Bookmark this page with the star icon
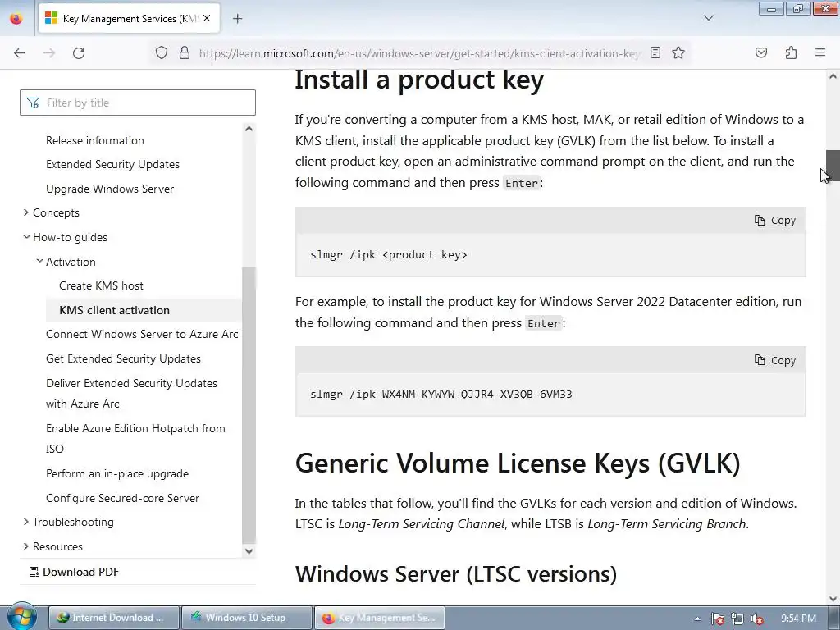The height and width of the screenshot is (630, 840). (x=678, y=52)
